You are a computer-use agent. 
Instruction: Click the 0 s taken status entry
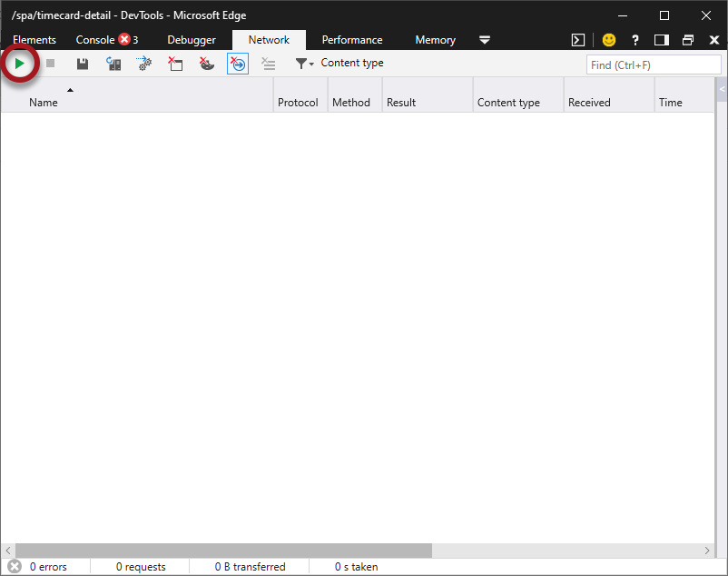pyautogui.click(x=356, y=567)
